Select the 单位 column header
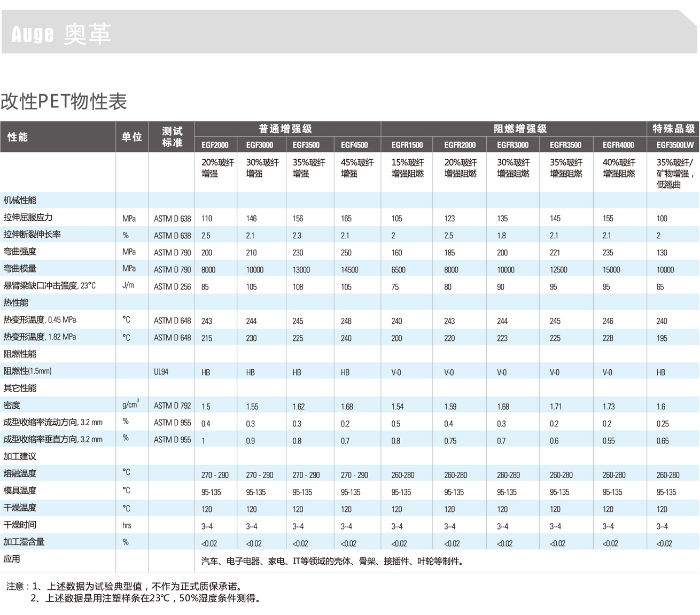The height and width of the screenshot is (615, 700). coord(131,137)
